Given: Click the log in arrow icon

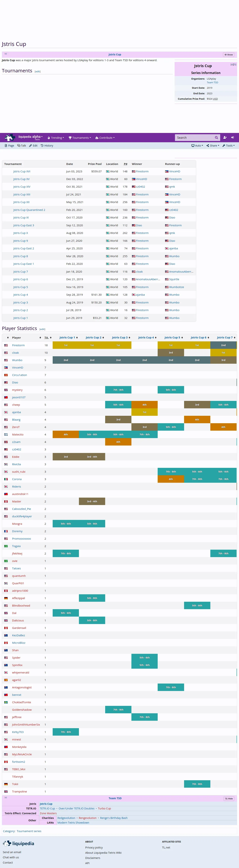Looking at the screenshot, I should pyautogui.click(x=233, y=137).
